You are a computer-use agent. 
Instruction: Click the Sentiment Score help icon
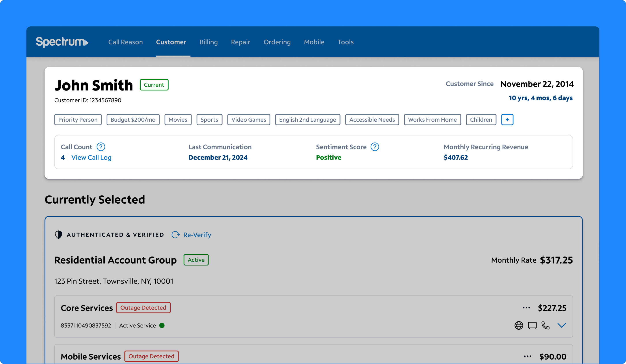[x=374, y=147]
